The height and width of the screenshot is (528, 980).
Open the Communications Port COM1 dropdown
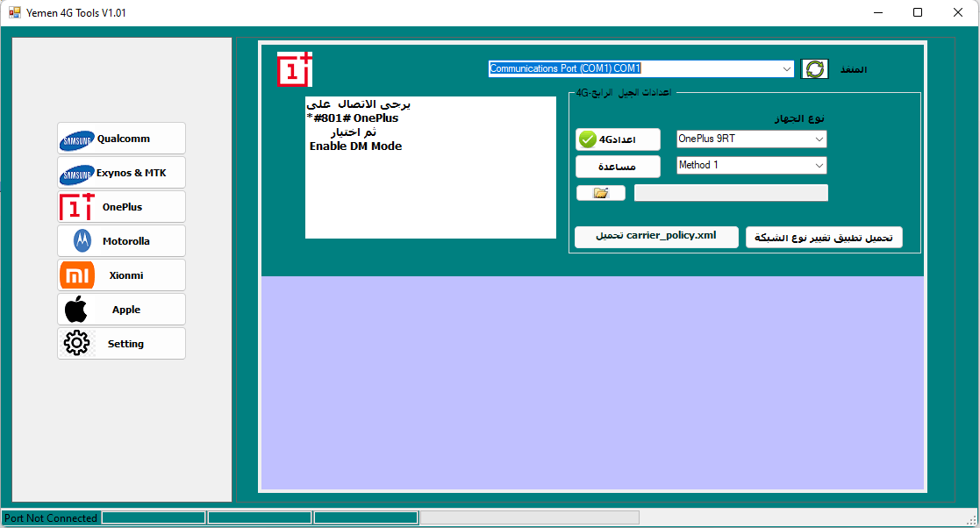pyautogui.click(x=640, y=68)
